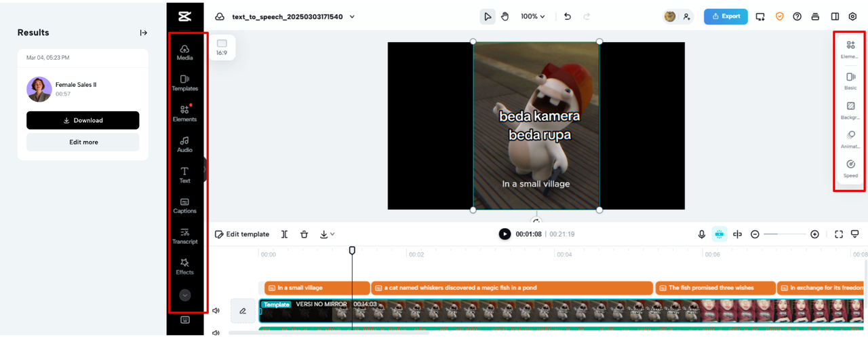Viewport: 868px width, 338px height.
Task: Select the 'In a small village' caption clip
Action: pyautogui.click(x=317, y=288)
